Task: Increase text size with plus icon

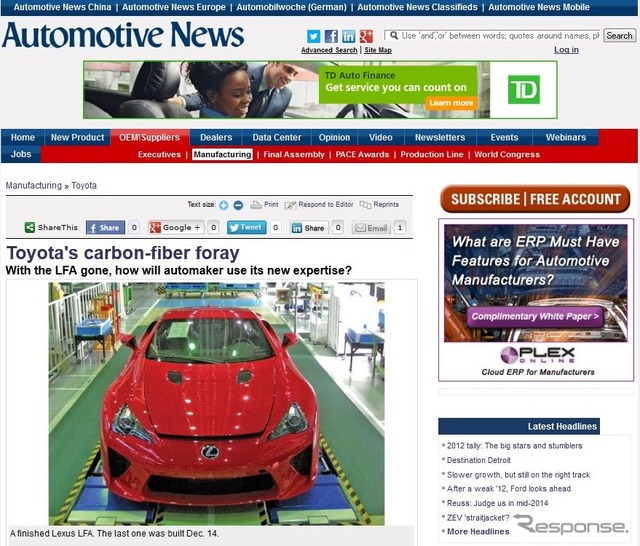Action: [x=223, y=205]
